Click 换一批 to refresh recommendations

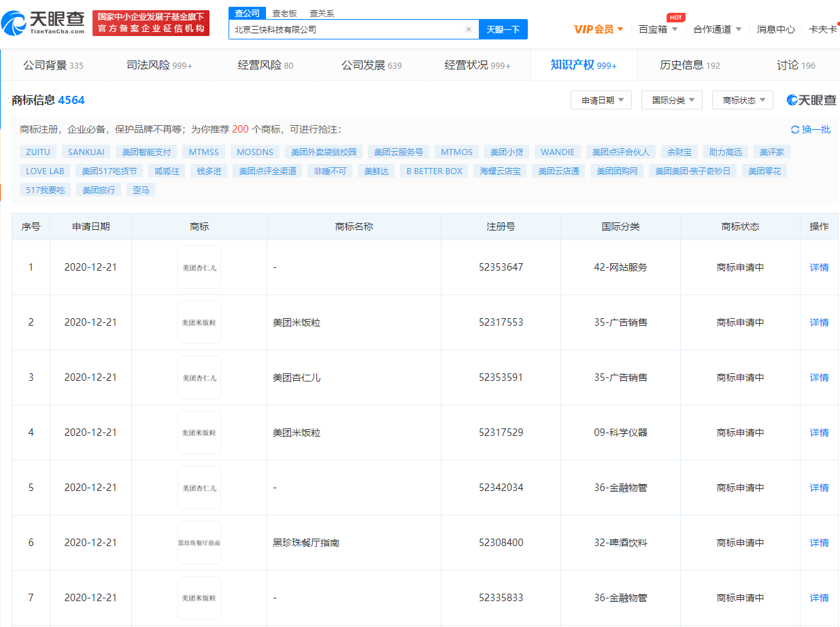(816, 129)
